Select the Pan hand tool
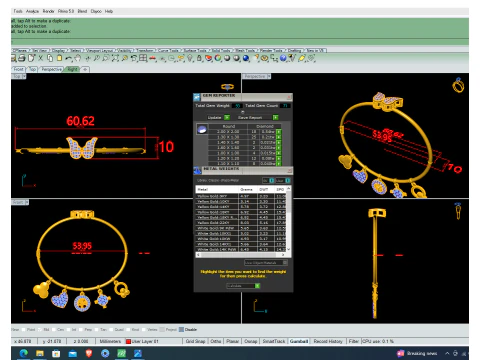 point(77,58)
